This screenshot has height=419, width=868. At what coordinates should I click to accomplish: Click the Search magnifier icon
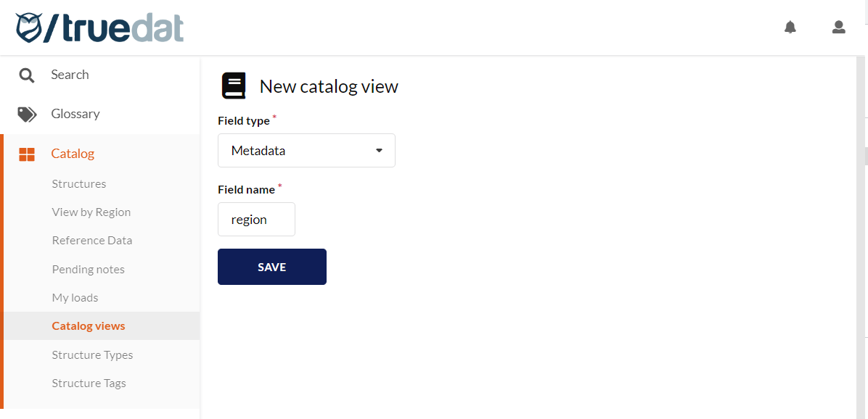click(x=25, y=75)
